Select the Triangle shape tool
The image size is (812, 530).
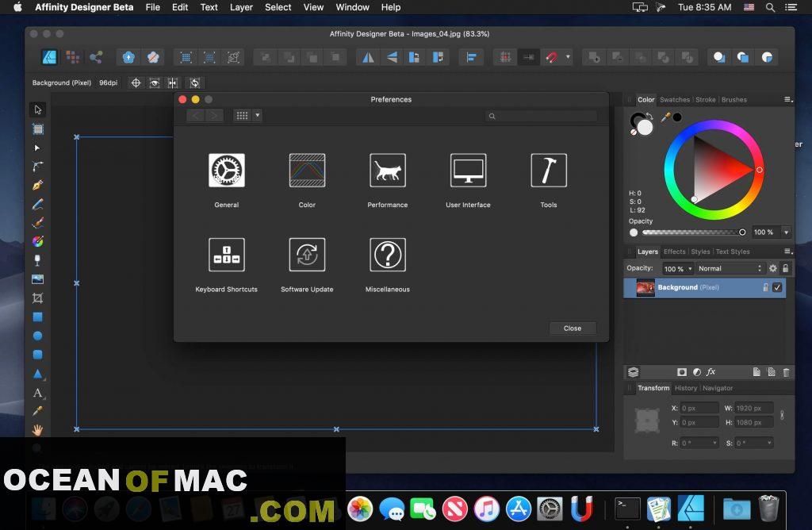37,374
